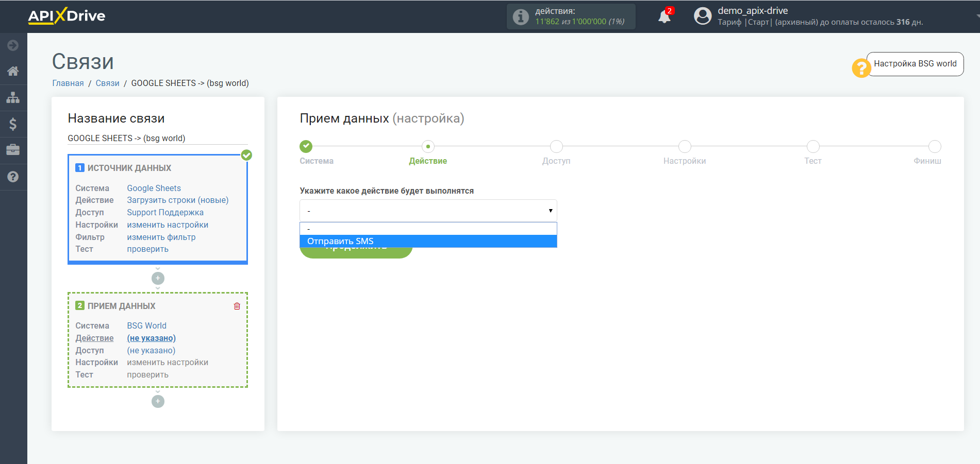The height and width of the screenshot is (464, 980).
Task: Add step with plus between blocks
Action: point(158,278)
